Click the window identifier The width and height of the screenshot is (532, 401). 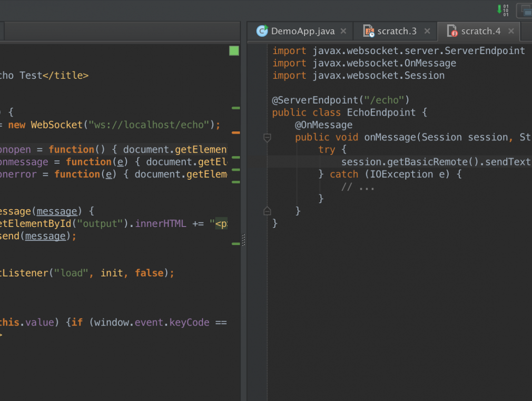tap(112, 322)
